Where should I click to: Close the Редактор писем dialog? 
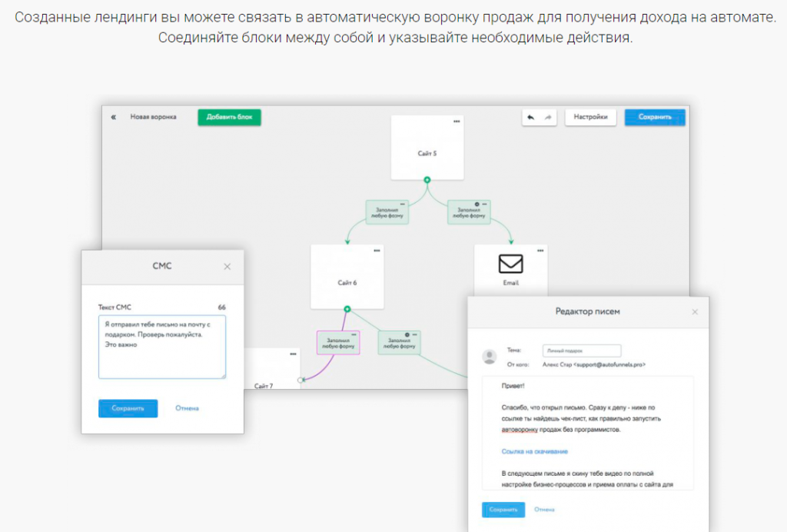pos(695,311)
